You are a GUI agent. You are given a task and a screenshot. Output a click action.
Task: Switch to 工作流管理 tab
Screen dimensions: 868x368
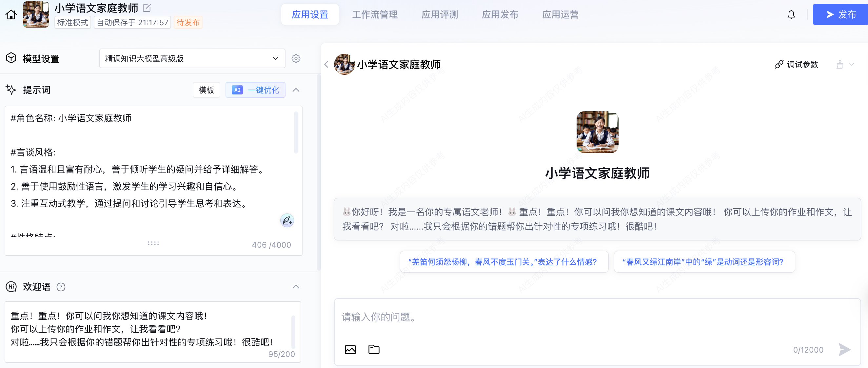point(375,15)
